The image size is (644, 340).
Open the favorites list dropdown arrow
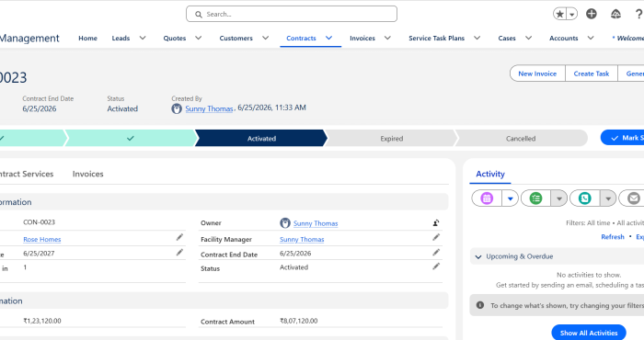click(x=572, y=15)
